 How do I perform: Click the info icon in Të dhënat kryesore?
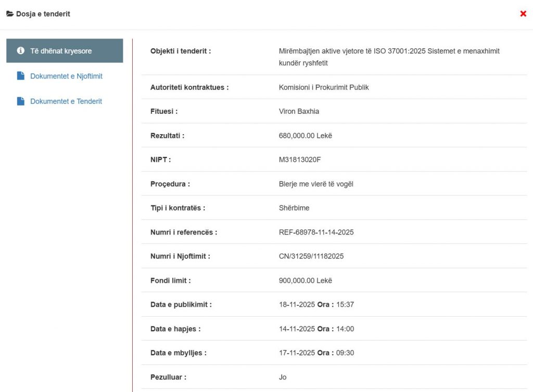21,51
